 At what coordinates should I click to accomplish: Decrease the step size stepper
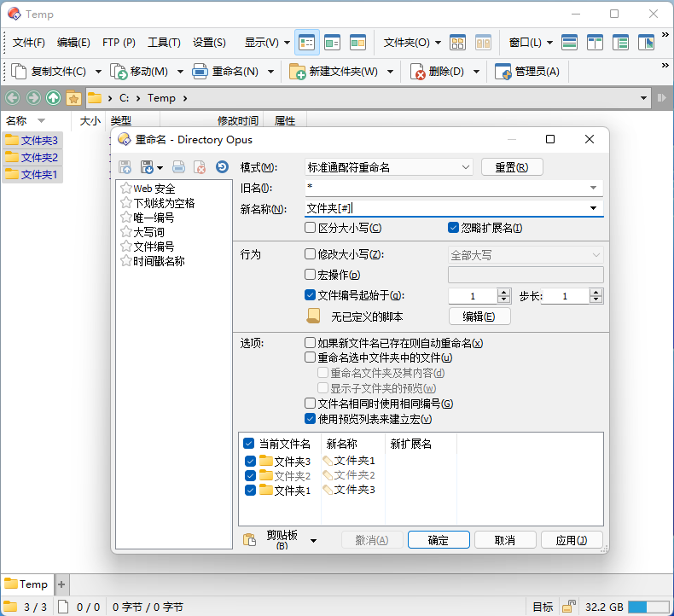(x=596, y=299)
